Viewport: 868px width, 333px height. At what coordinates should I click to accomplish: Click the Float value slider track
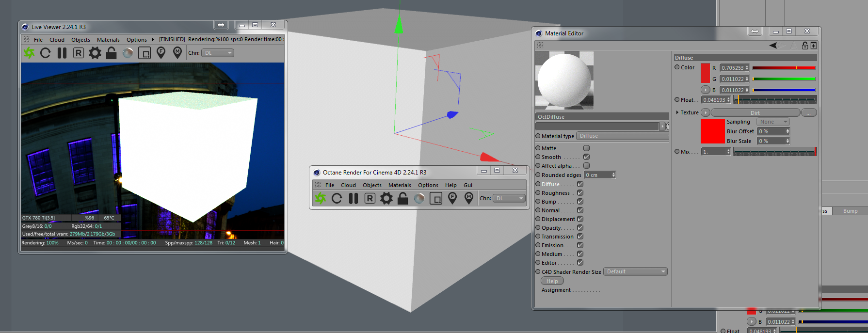(775, 100)
